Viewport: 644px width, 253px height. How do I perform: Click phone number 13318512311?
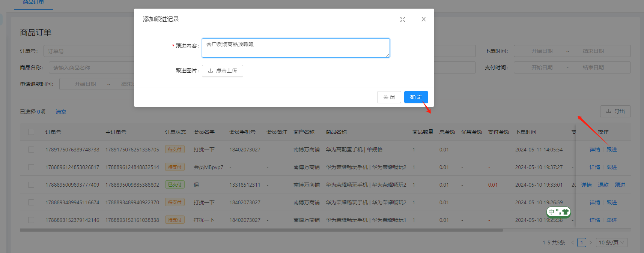click(245, 185)
